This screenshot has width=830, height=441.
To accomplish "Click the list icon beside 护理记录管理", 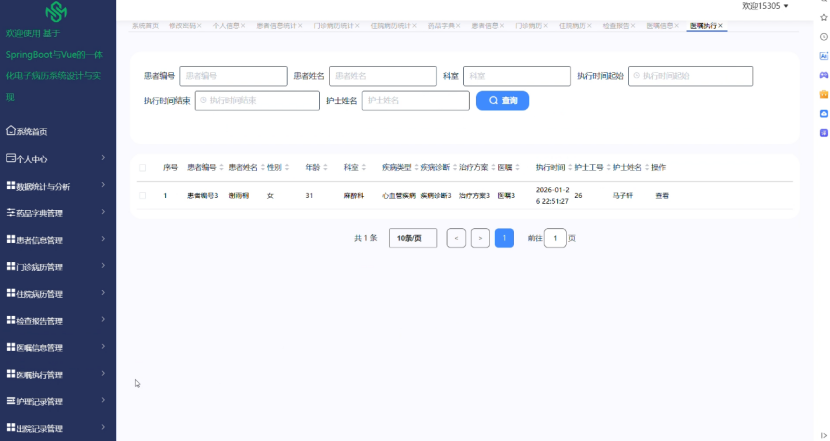I will coord(11,401).
